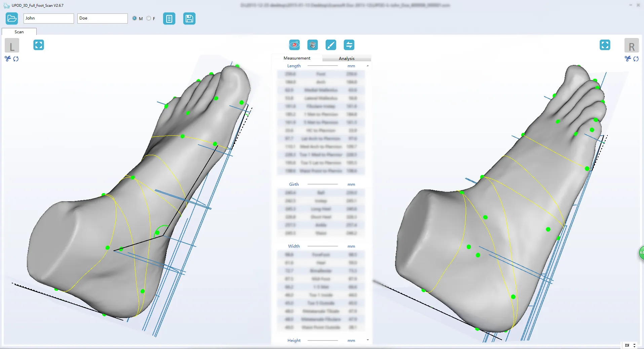
Task: Switch to the Analysis tab
Action: tap(347, 58)
